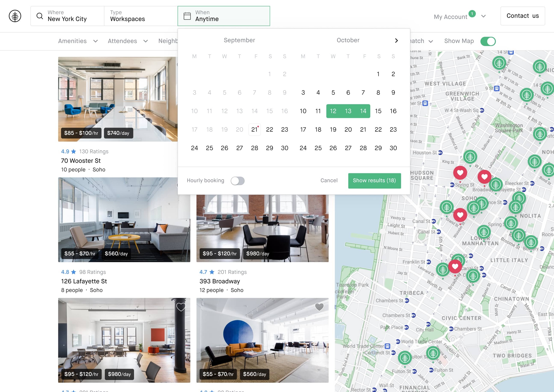Open the 126 Lafayette St listing photo
554x392 pixels.
(124, 220)
